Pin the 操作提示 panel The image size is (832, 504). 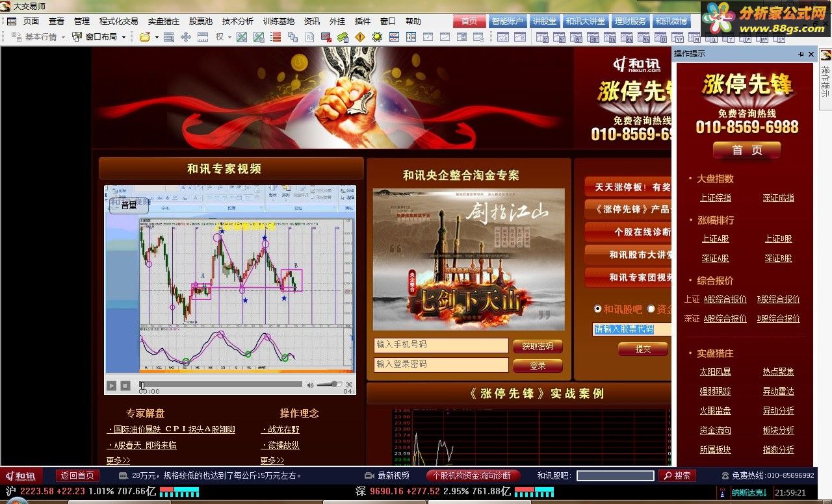pos(801,54)
